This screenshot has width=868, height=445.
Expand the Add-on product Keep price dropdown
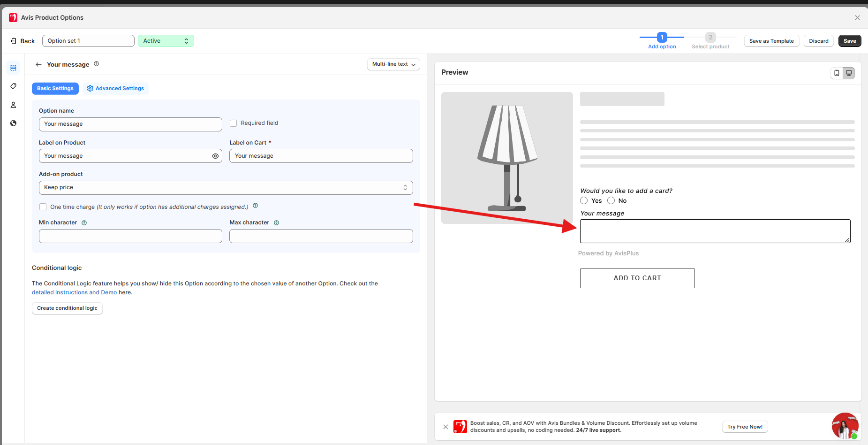coord(226,187)
